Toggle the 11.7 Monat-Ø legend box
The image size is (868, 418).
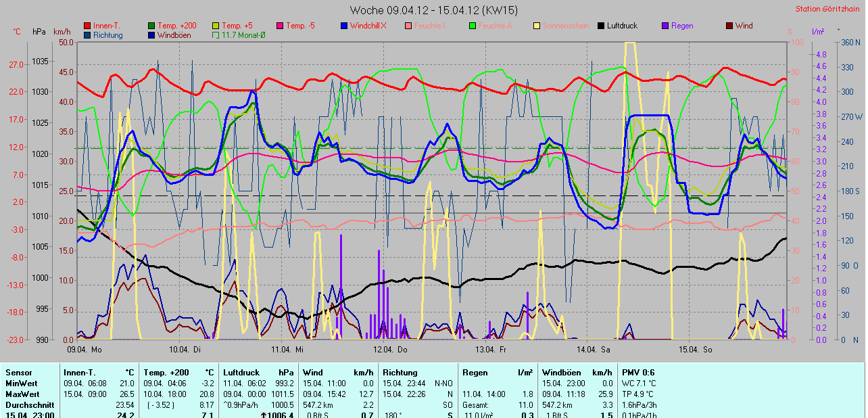(216, 34)
